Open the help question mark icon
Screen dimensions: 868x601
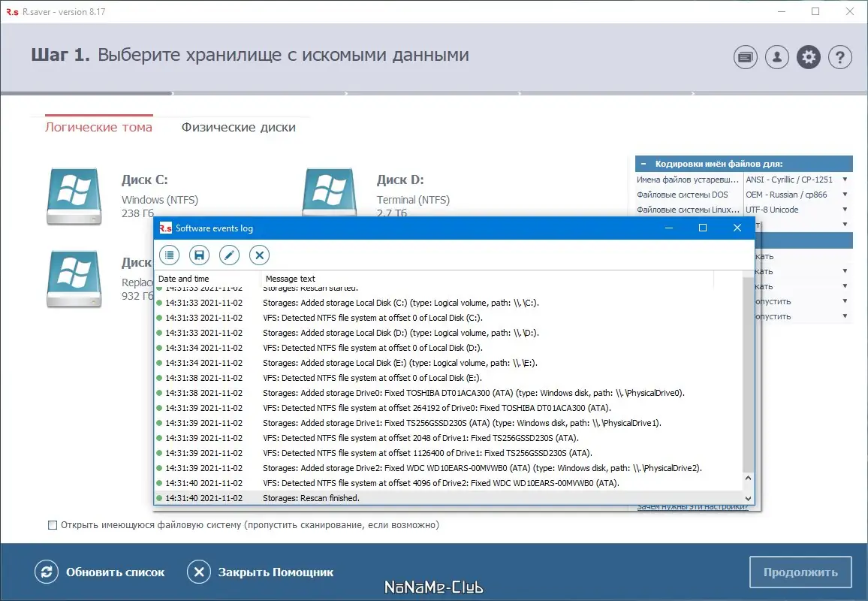click(840, 57)
